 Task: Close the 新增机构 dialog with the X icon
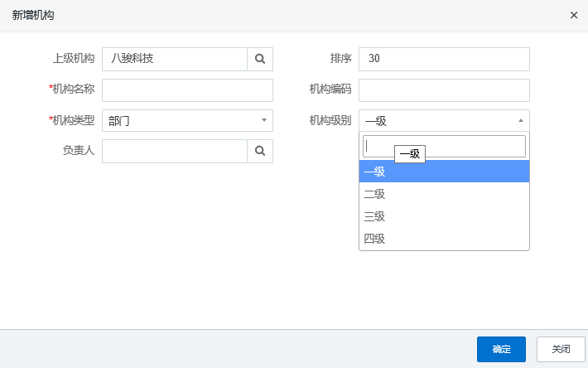pyautogui.click(x=574, y=16)
